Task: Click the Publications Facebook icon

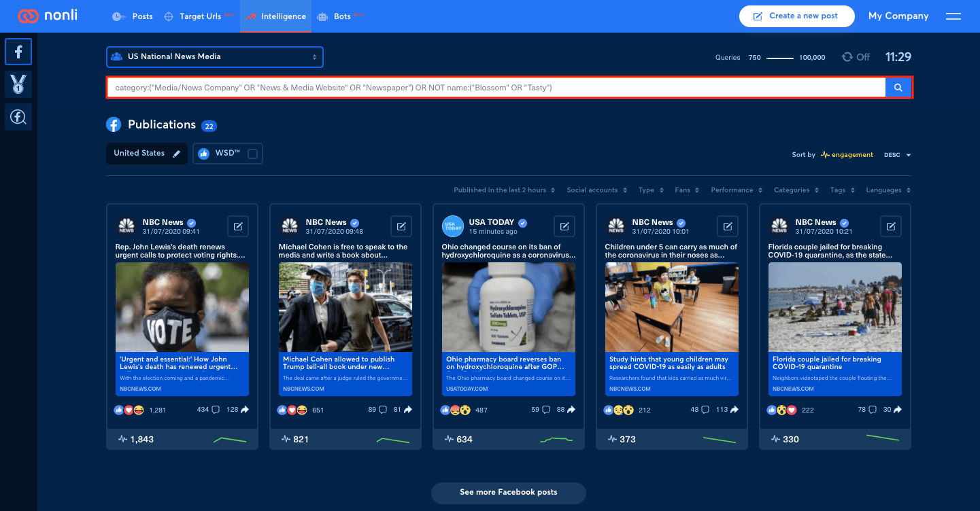Action: (114, 124)
